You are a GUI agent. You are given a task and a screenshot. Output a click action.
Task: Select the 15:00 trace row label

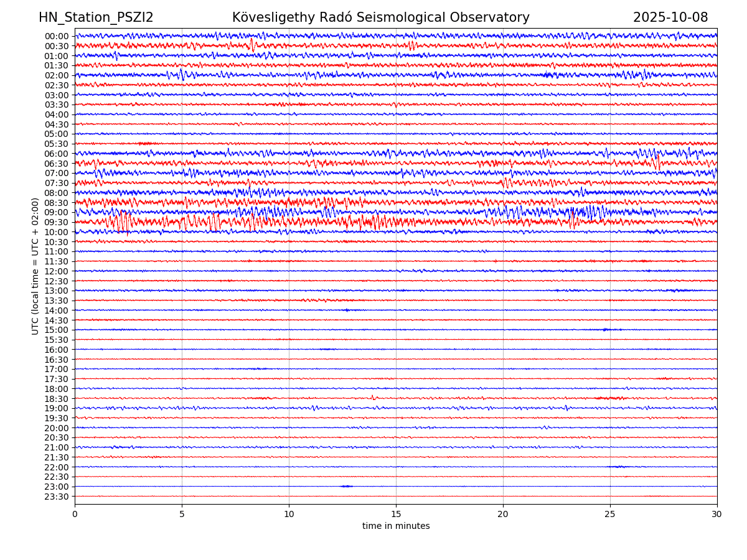(x=57, y=330)
